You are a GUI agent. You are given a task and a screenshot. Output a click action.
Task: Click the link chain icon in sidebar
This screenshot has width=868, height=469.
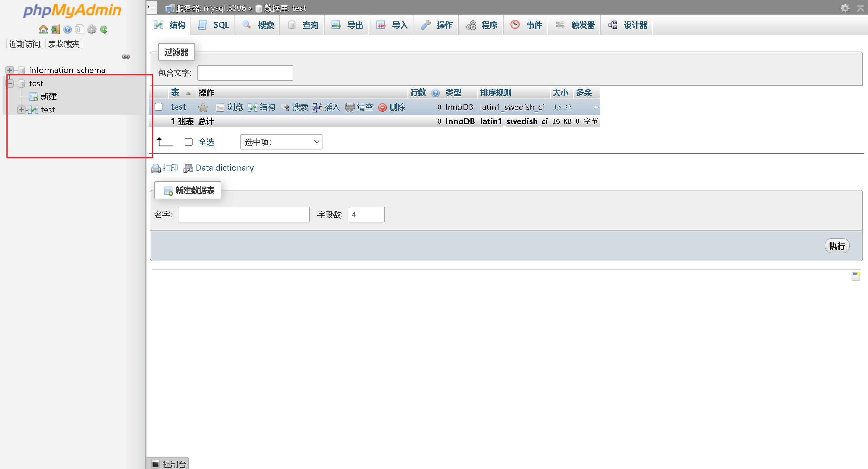pos(126,57)
